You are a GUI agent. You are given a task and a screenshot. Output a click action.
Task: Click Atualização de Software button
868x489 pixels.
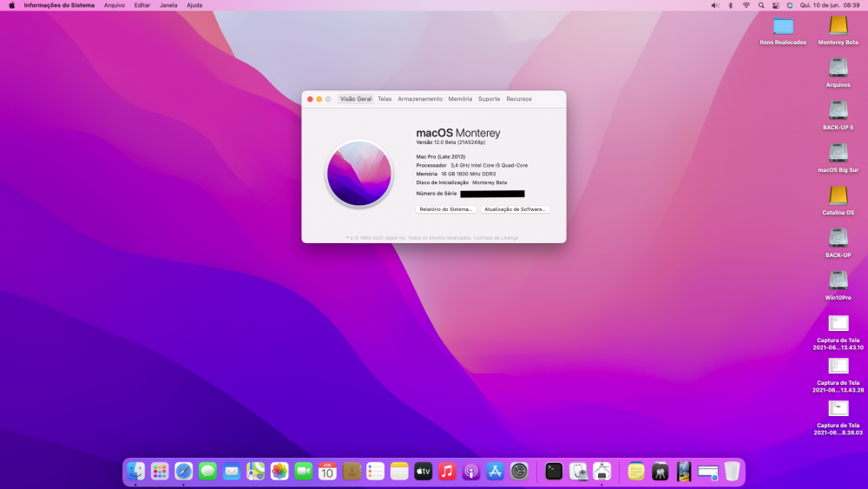515,209
